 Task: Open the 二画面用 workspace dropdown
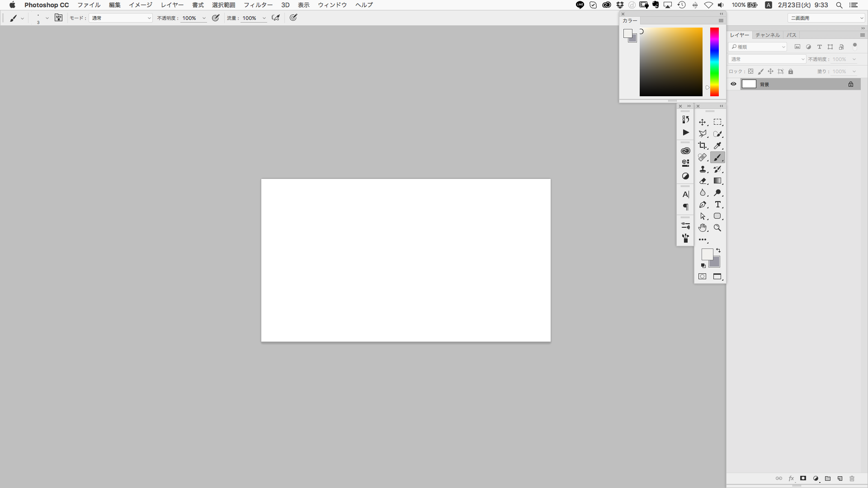click(x=826, y=18)
